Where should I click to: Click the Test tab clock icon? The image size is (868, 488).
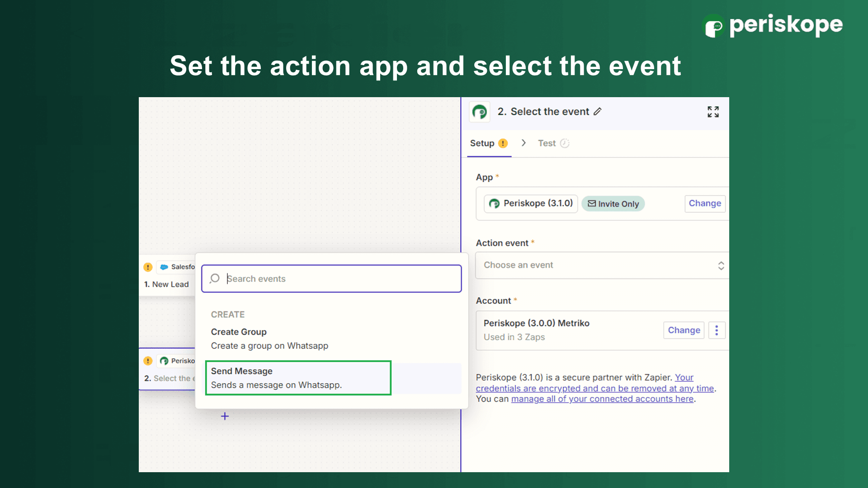point(565,143)
